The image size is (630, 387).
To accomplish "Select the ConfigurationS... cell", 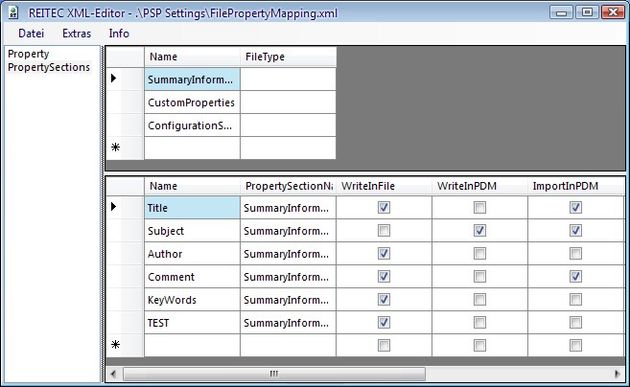I will click(192, 125).
